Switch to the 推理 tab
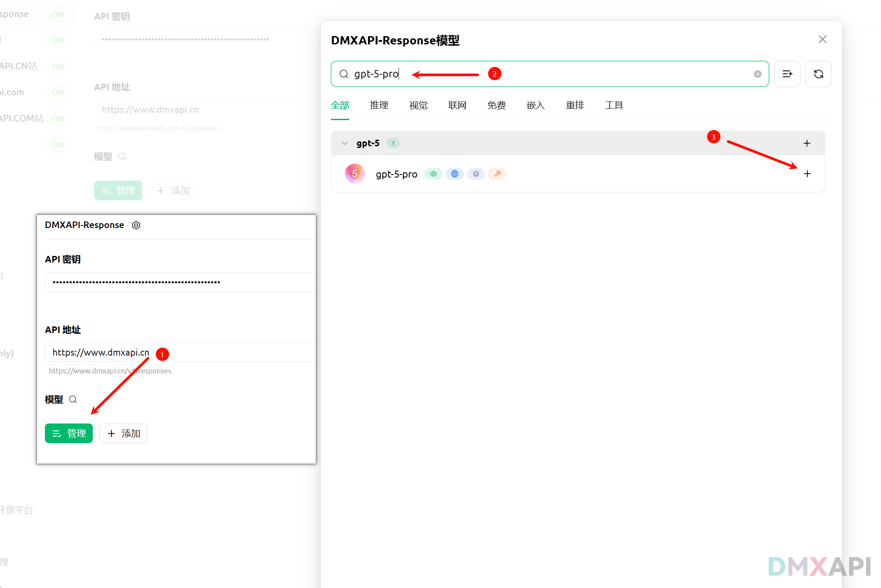This screenshot has height=588, width=881. [379, 105]
